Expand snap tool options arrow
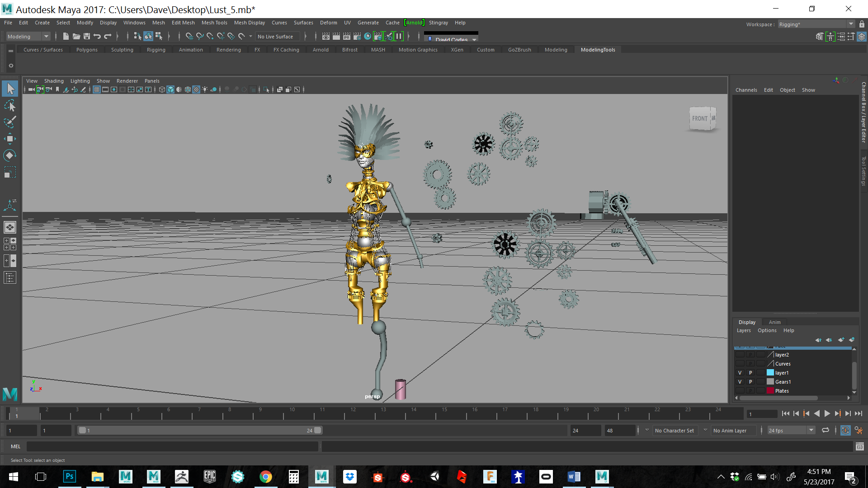Viewport: 868px width, 488px height. tap(250, 37)
